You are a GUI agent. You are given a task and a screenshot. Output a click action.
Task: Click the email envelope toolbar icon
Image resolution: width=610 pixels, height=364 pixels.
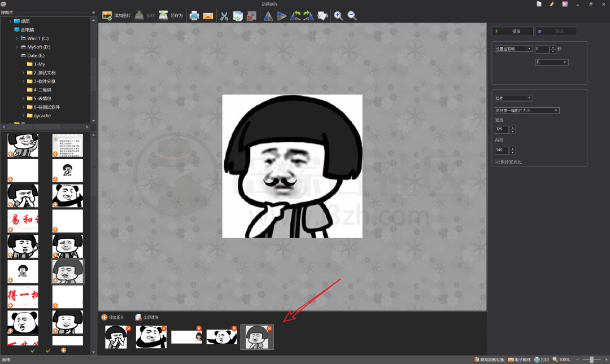tap(208, 16)
